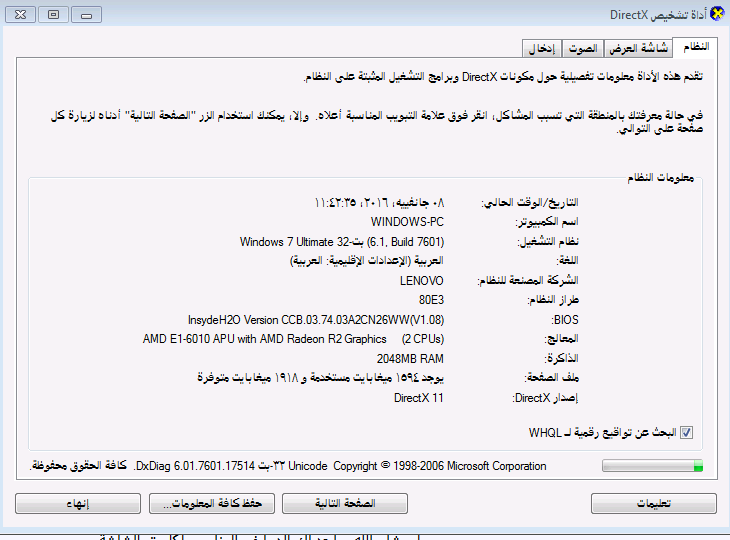730x540 pixels.
Task: Click حفظ كافة المعلومات button
Action: point(212,504)
